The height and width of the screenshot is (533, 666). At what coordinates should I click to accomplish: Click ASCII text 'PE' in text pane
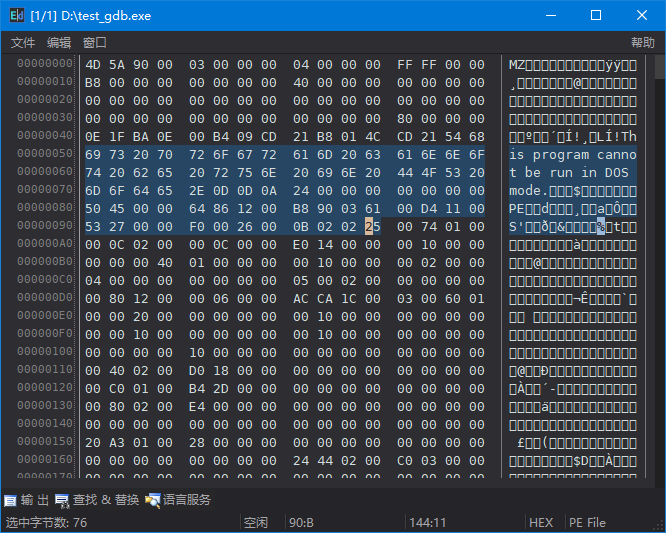[x=517, y=209]
